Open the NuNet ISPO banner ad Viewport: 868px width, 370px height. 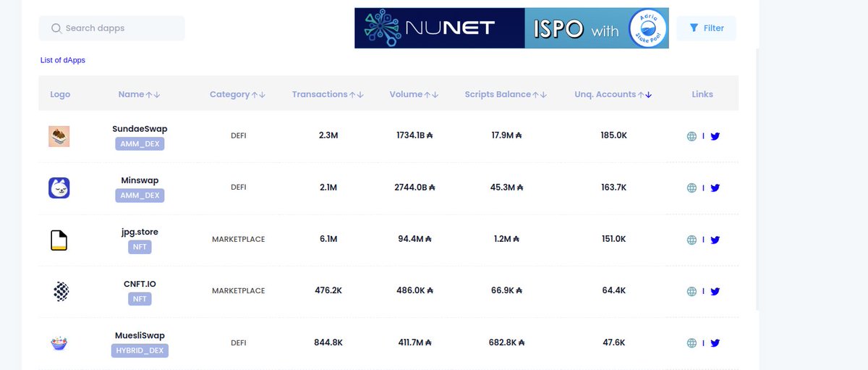pos(511,28)
